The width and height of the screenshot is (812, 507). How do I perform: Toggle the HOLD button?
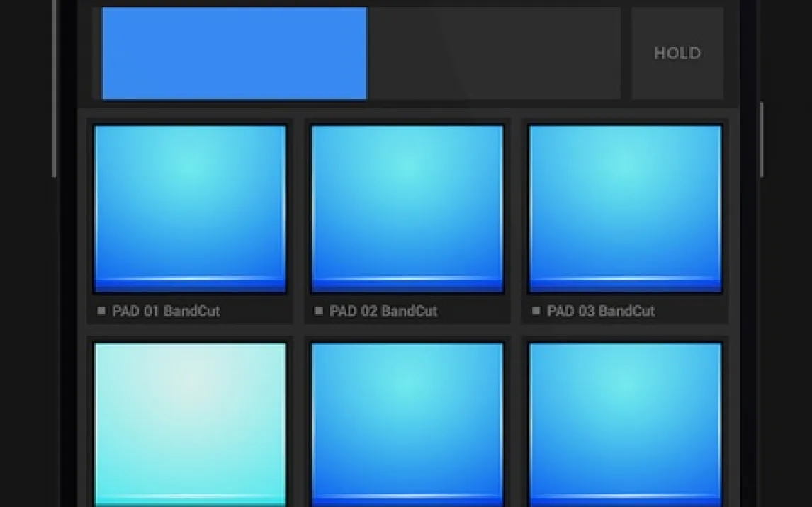[677, 54]
